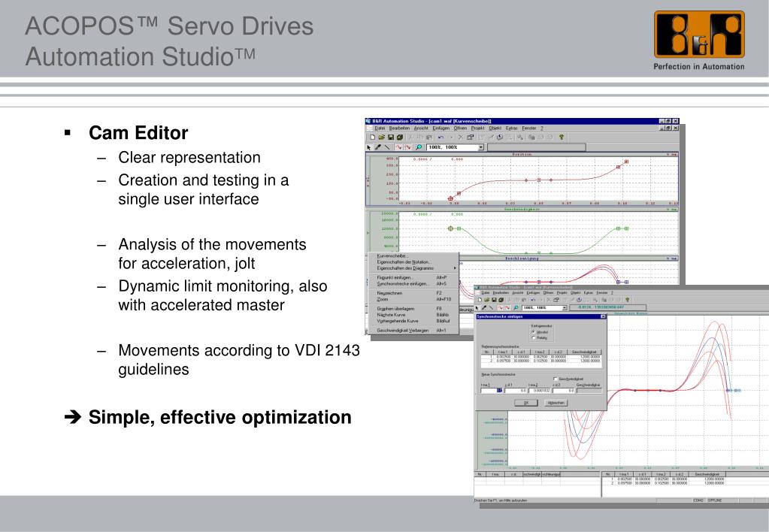Click Undo arrow in upper window toolbar
This screenshot has height=532, width=769.
[441, 138]
